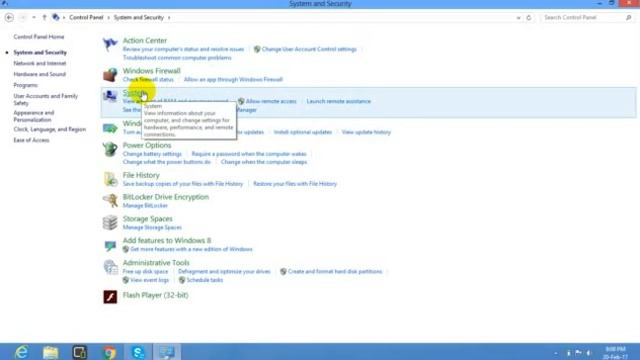The height and width of the screenshot is (360, 640).
Task: Click the Power Options battery icon
Action: tap(110, 149)
